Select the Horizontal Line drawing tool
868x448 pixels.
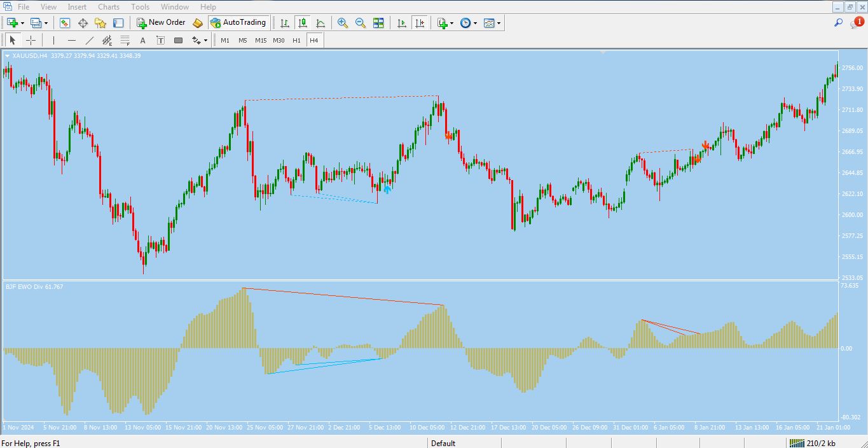click(x=72, y=40)
